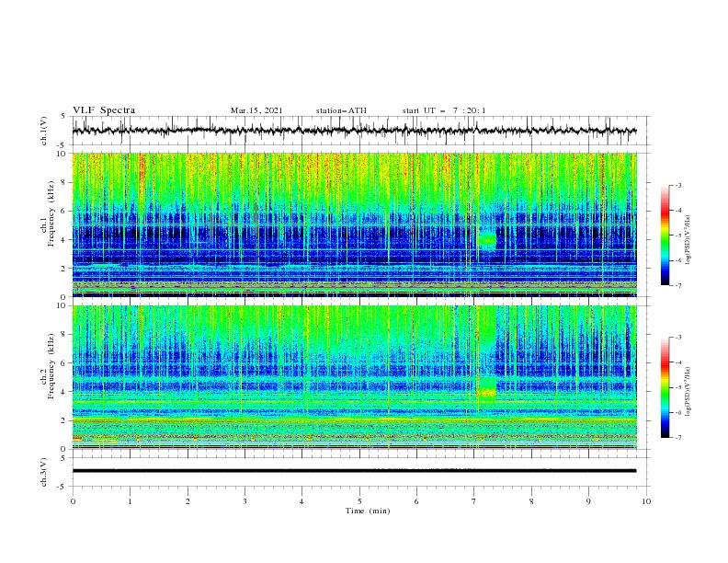This screenshot has width=728, height=563.
Task: Select the lower "log(PSD)(V²/Hz)" colorbar label
Action: point(688,392)
